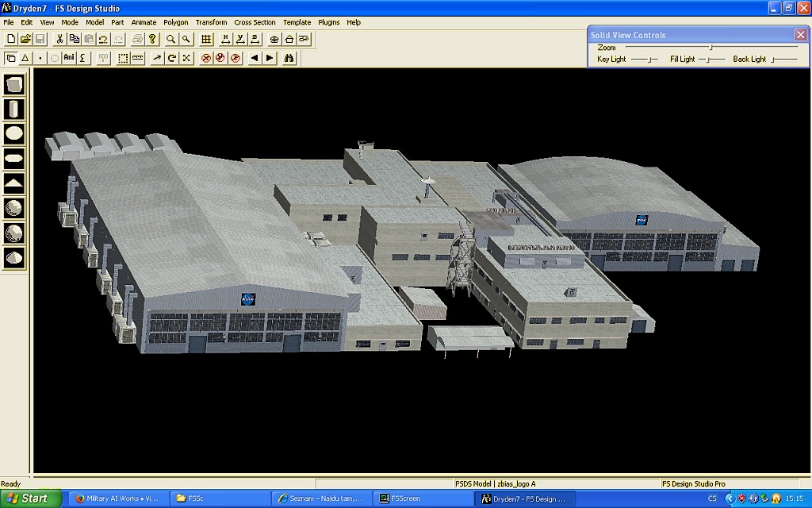The image size is (812, 508).
Task: Close the Solid View Controls panel
Action: coord(800,35)
